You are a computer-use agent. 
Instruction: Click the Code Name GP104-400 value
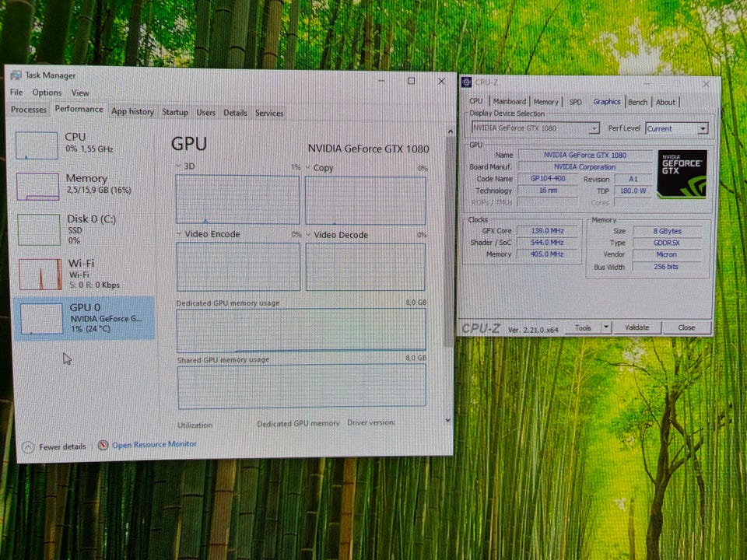[547, 179]
